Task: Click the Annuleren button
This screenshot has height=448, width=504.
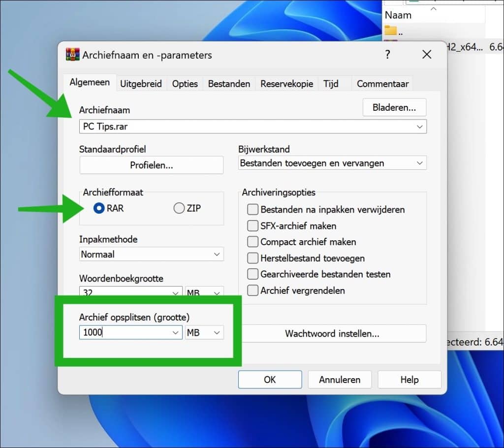Action: coord(340,380)
